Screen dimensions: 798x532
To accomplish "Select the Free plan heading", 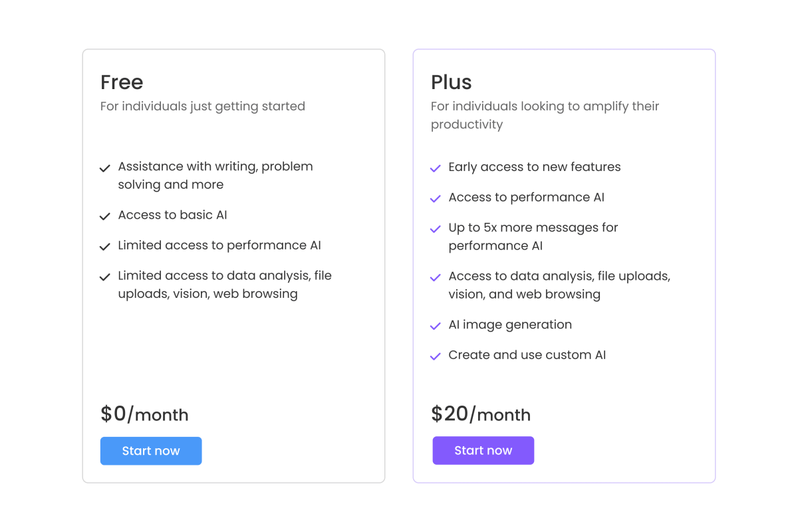I will tap(122, 82).
